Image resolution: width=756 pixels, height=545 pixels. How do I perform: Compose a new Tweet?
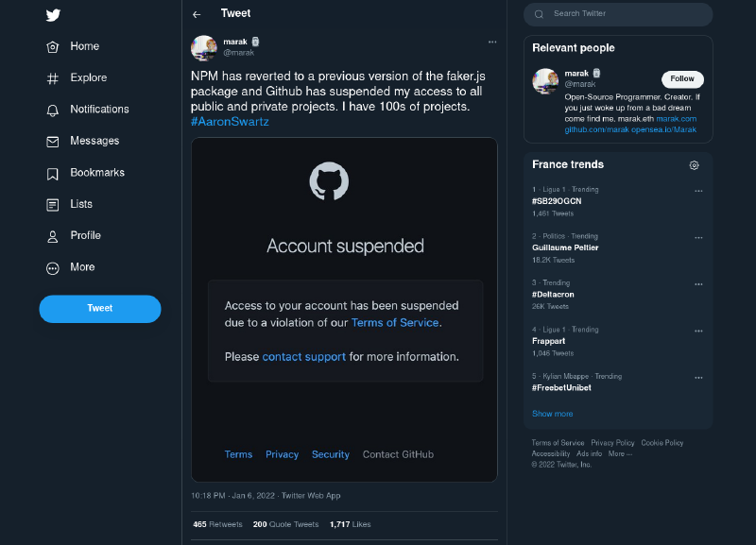pyautogui.click(x=99, y=308)
